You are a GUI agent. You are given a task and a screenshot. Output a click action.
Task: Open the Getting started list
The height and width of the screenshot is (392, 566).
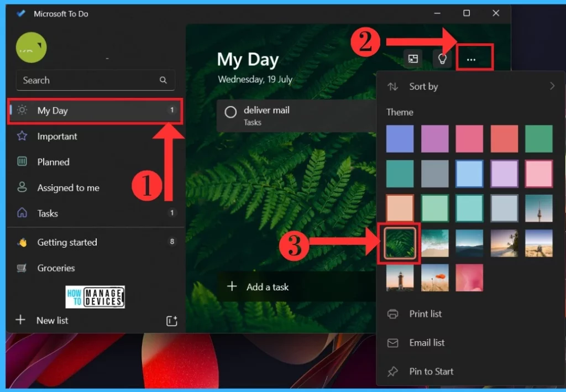click(95, 242)
